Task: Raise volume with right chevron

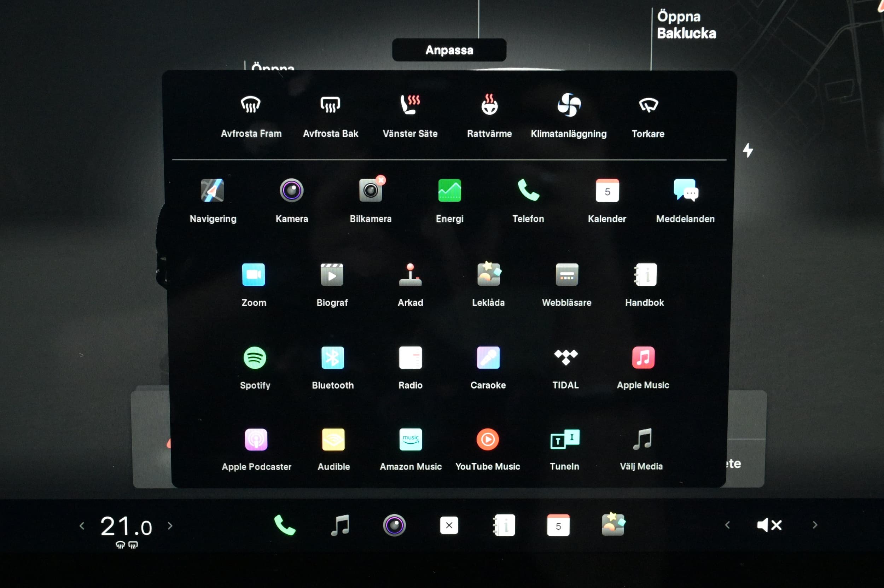Action: (x=815, y=525)
